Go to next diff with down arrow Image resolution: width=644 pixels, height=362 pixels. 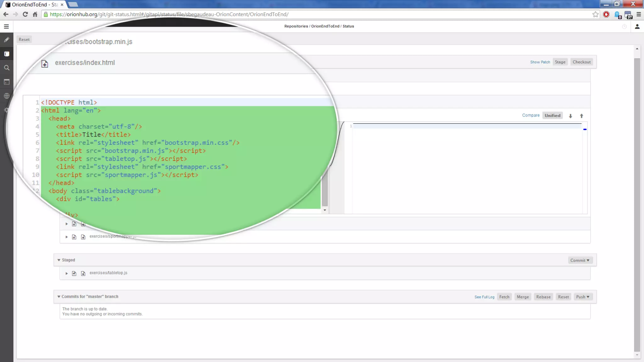tap(570, 116)
